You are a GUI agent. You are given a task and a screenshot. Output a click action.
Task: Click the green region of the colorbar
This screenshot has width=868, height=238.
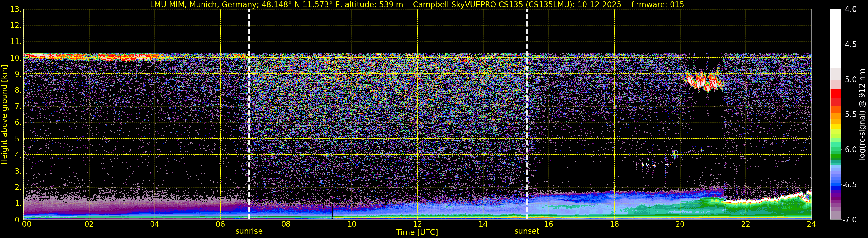point(836,152)
